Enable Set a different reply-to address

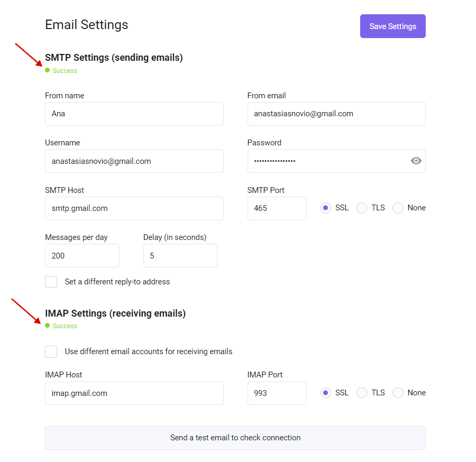click(x=51, y=282)
